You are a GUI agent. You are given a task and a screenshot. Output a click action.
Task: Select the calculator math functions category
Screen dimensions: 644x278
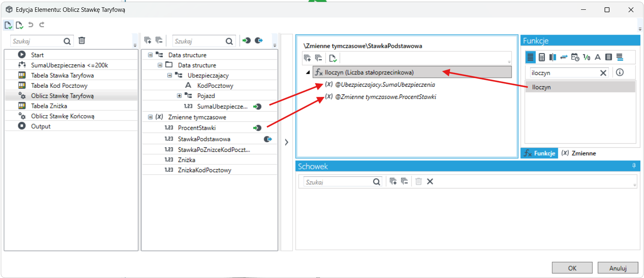click(542, 57)
